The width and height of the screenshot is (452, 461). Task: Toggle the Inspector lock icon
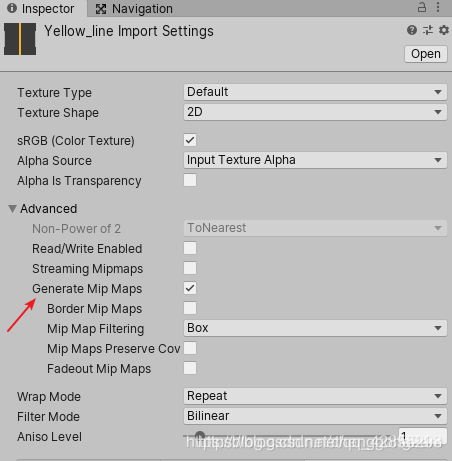pos(422,7)
